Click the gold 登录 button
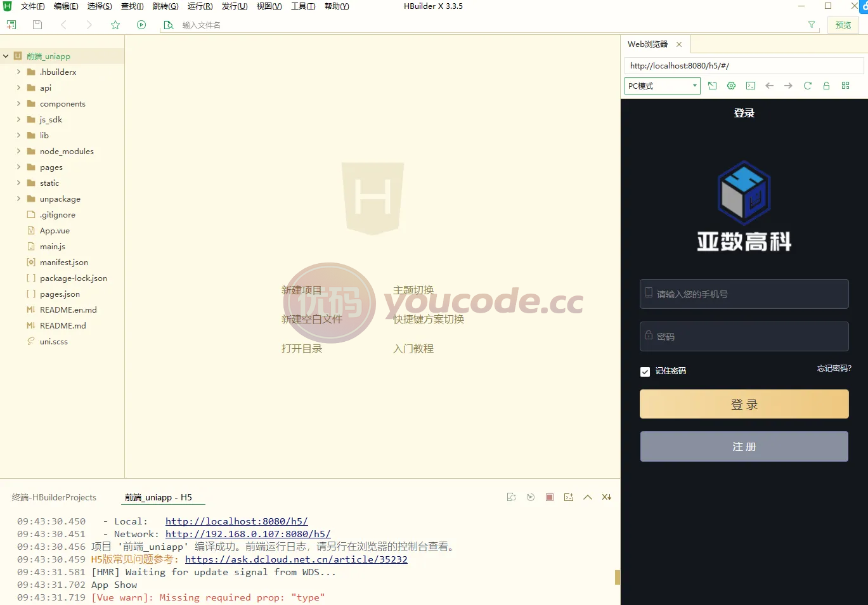 744,404
